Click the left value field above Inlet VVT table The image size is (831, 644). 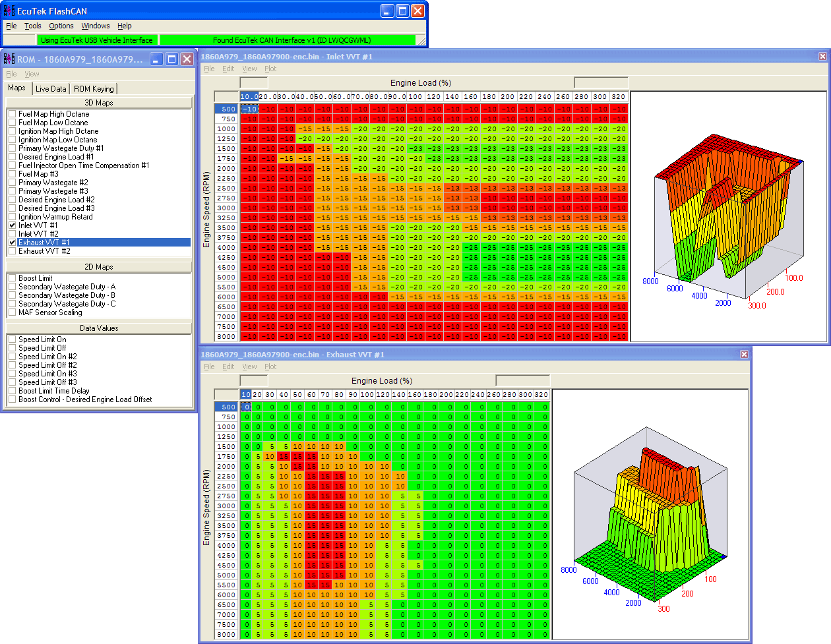pos(254,82)
